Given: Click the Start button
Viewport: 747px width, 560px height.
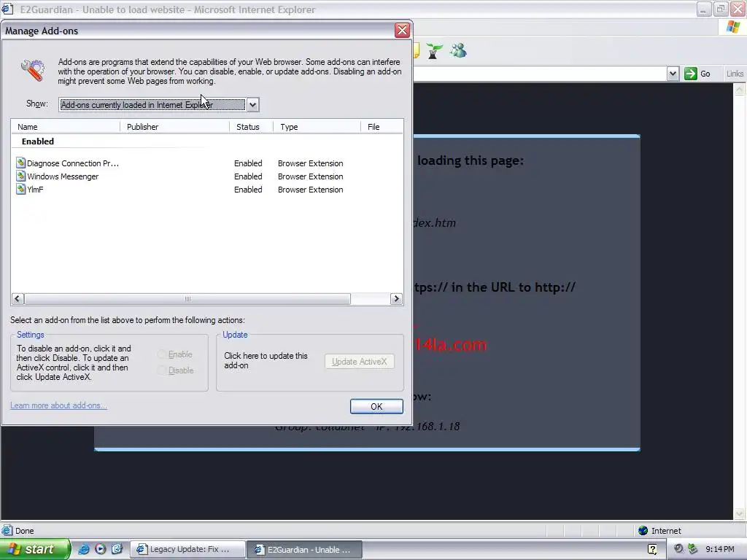Looking at the screenshot, I should 35,549.
